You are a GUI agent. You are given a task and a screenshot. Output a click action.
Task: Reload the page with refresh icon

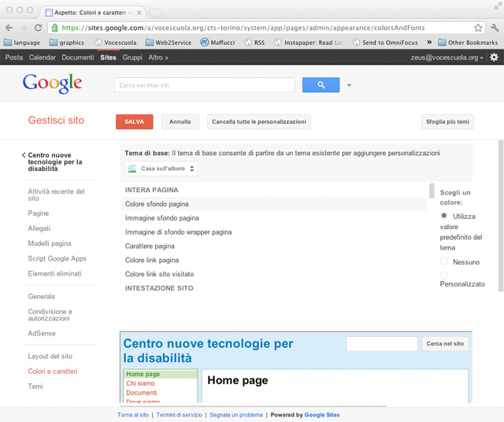pyautogui.click(x=41, y=28)
